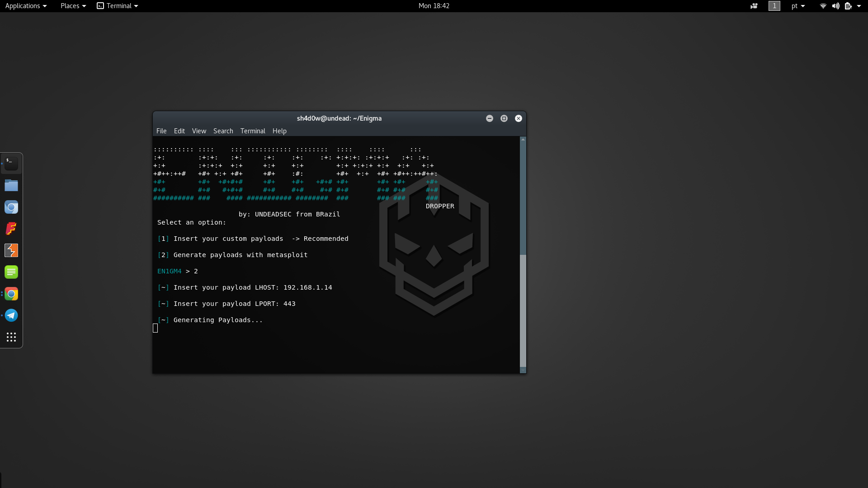This screenshot has height=488, width=868.
Task: Open the File menu in terminal window
Action: click(161, 131)
